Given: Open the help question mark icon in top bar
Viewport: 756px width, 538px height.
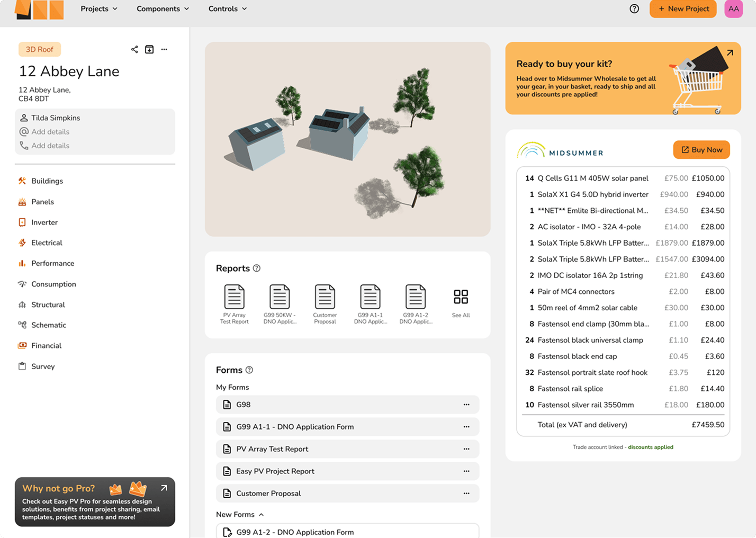Looking at the screenshot, I should [634, 8].
